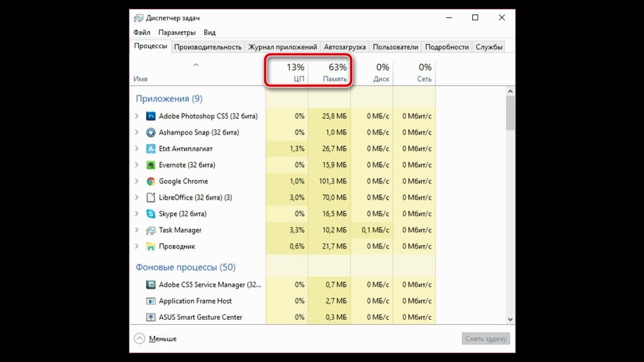Click the Application Frame Host icon

[x=150, y=301]
